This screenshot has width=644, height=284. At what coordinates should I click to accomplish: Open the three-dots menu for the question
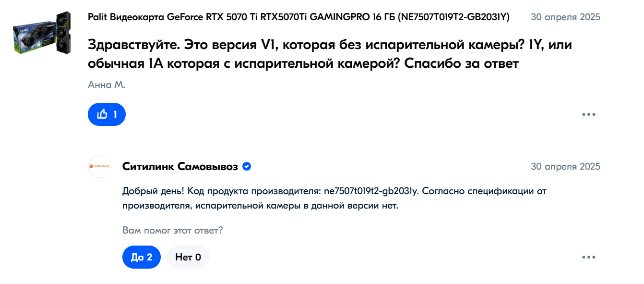click(x=588, y=114)
